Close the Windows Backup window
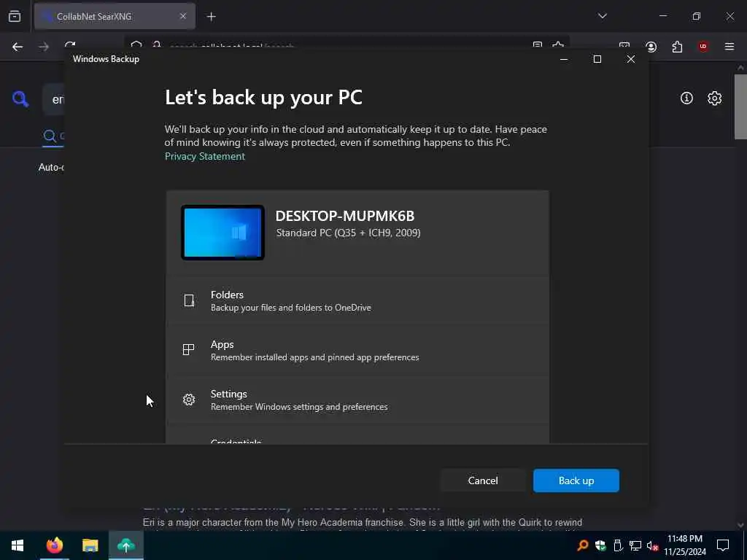The image size is (747, 560). [x=631, y=59]
